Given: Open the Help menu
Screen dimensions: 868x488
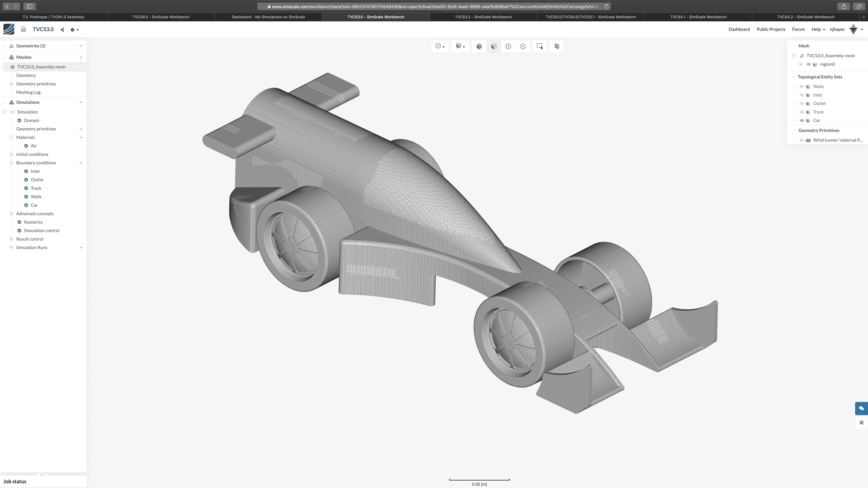Looking at the screenshot, I should [818, 29].
